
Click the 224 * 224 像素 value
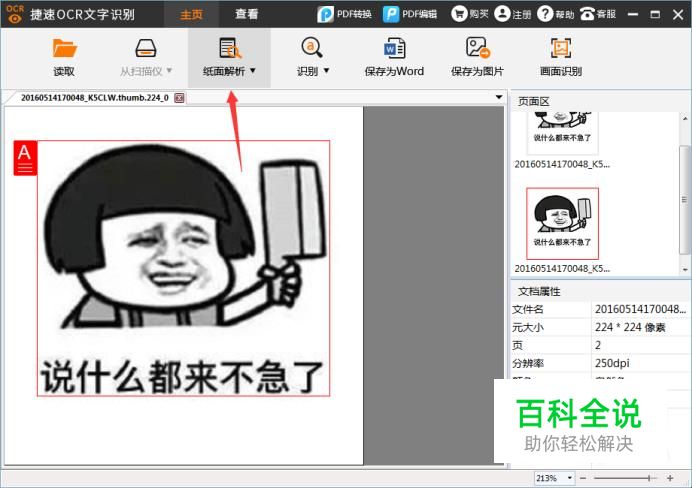(630, 327)
